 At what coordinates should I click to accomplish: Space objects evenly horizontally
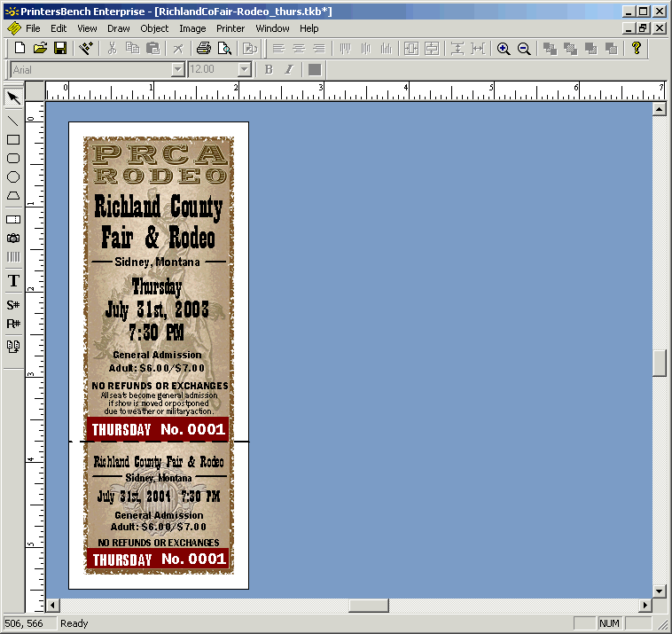click(478, 49)
